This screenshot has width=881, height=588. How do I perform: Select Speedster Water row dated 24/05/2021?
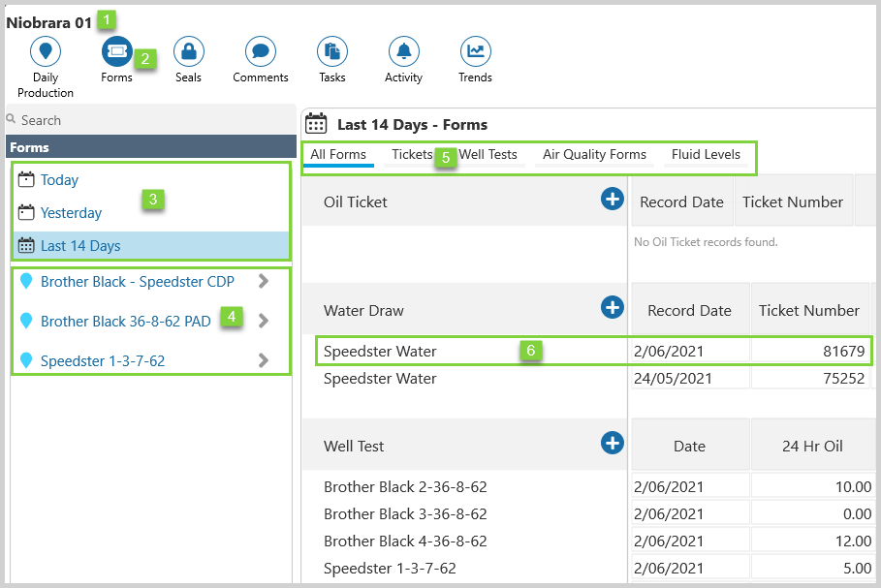380,379
